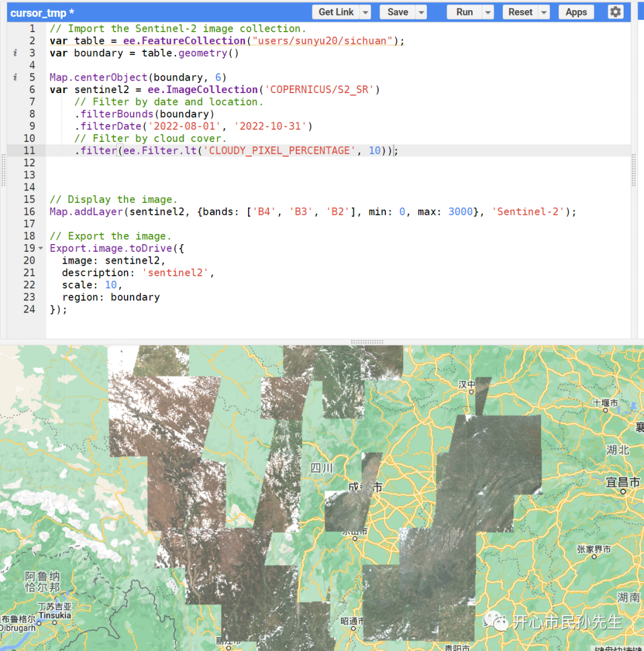The height and width of the screenshot is (651, 644).
Task: Click the Reset button
Action: (x=521, y=12)
